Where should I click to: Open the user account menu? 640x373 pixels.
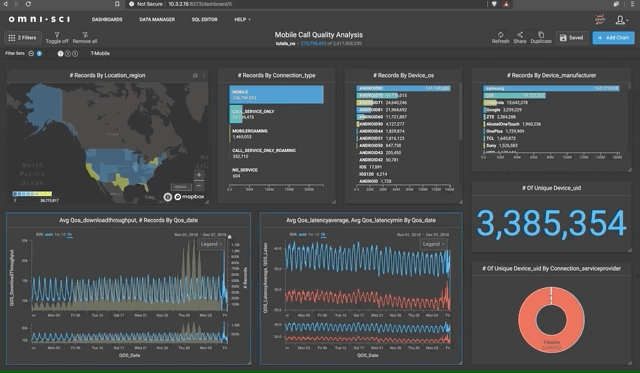(622, 20)
